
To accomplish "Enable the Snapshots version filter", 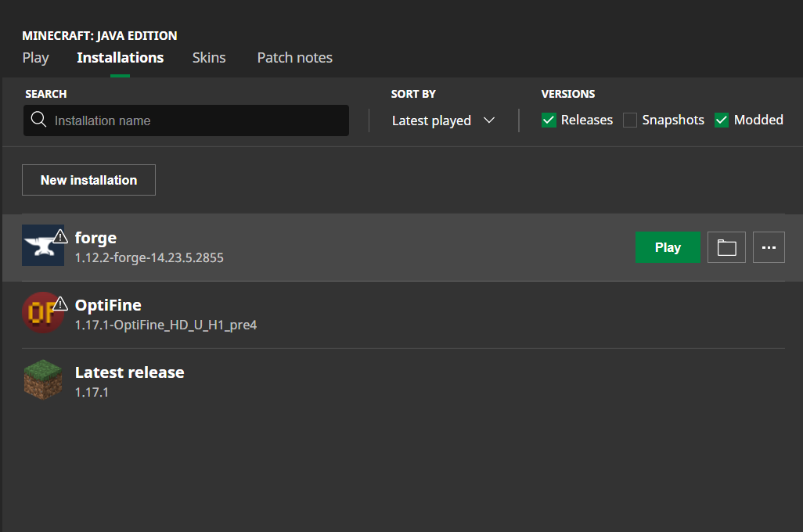I will click(630, 120).
